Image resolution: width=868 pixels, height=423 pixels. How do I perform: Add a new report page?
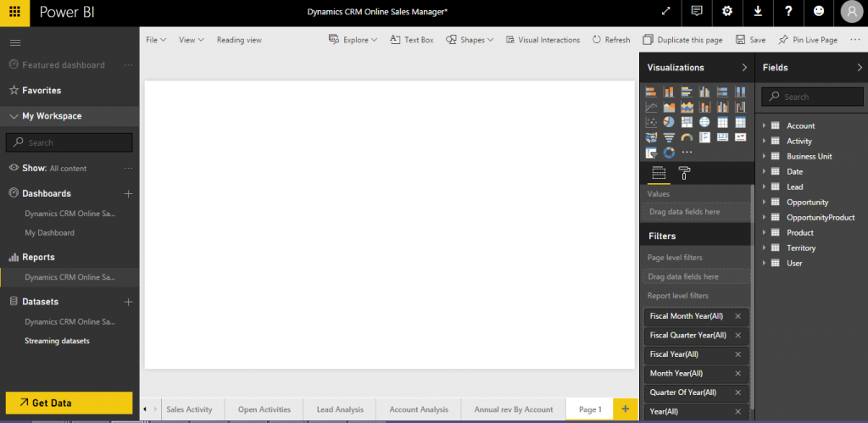coord(626,409)
